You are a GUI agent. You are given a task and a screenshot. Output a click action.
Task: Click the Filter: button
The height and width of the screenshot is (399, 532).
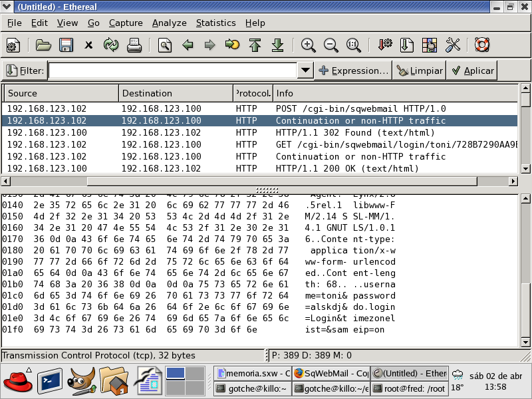(x=25, y=70)
